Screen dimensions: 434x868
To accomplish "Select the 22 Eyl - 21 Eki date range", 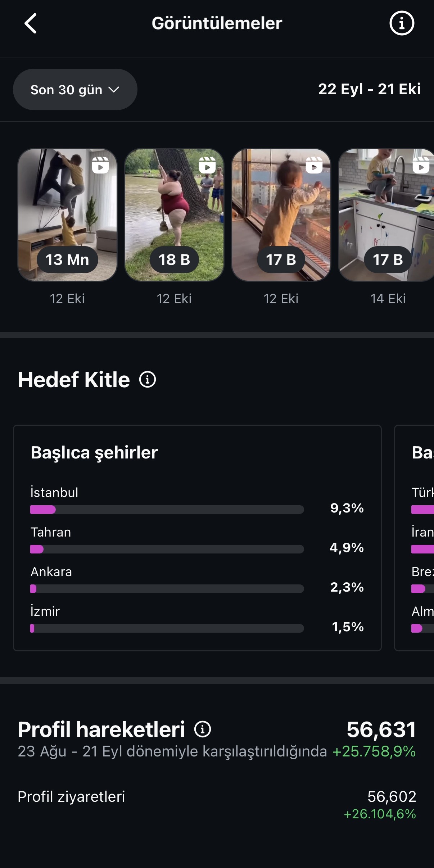I will pyautogui.click(x=369, y=89).
